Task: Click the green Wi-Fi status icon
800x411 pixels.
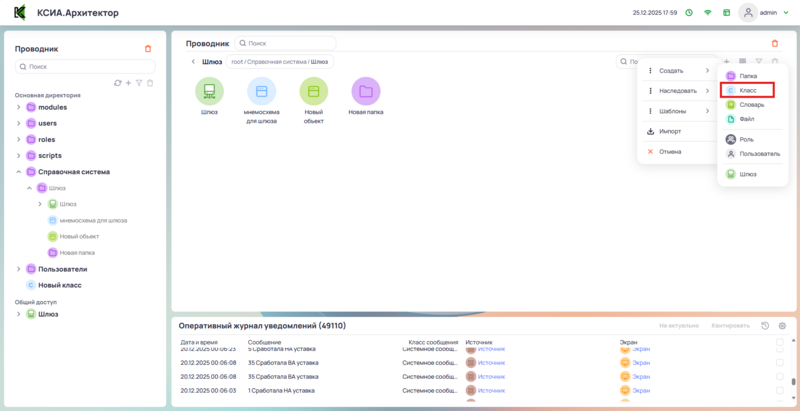Action: 708,13
